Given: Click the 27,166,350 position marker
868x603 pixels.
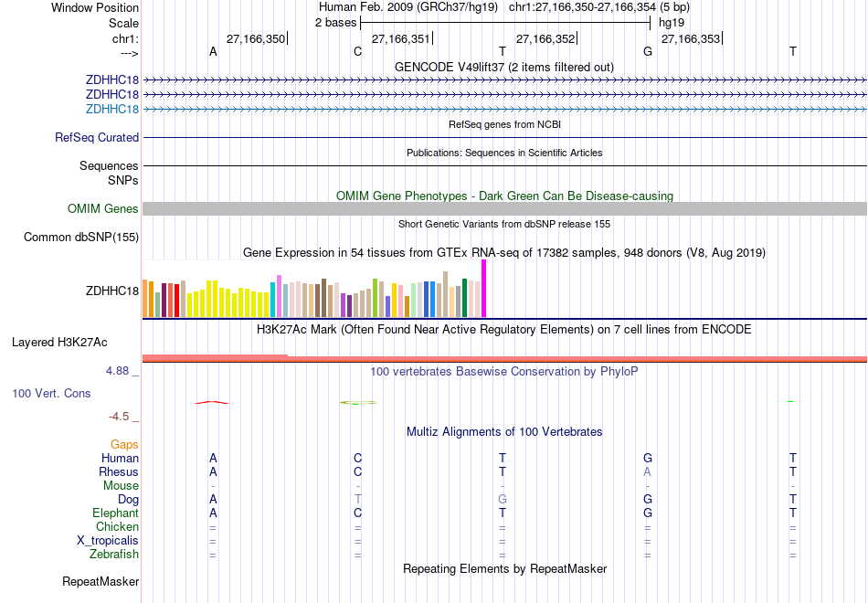Looking at the screenshot, I should click(x=256, y=38).
